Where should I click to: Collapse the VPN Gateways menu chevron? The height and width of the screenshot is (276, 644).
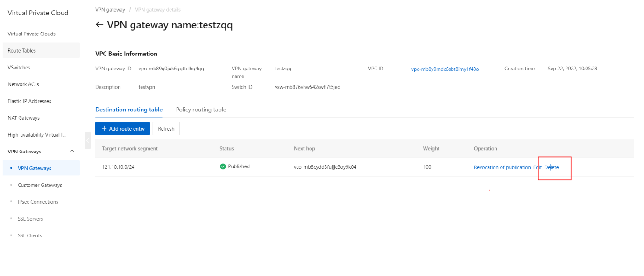(x=72, y=151)
